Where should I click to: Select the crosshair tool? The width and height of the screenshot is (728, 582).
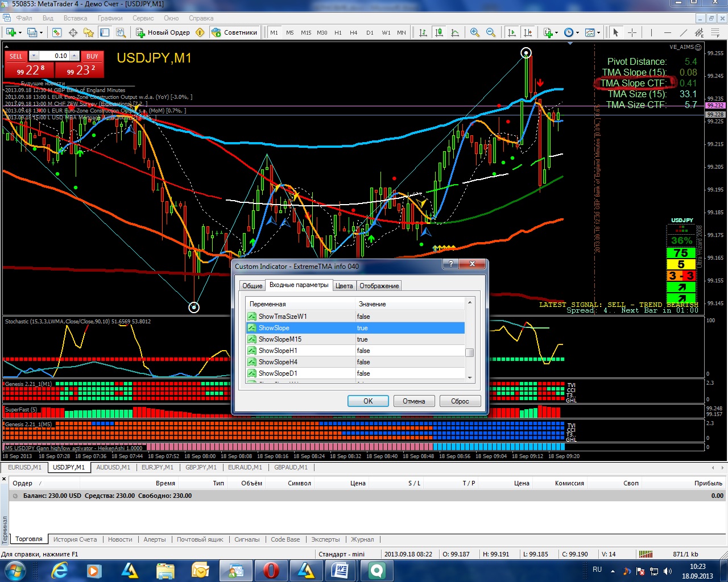coord(631,32)
